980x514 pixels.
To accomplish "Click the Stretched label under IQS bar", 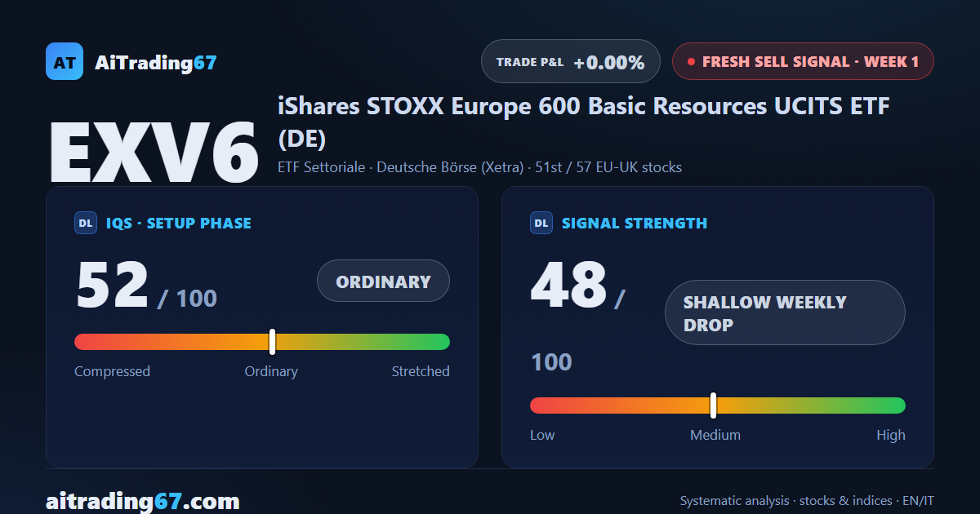I will click(x=421, y=371).
